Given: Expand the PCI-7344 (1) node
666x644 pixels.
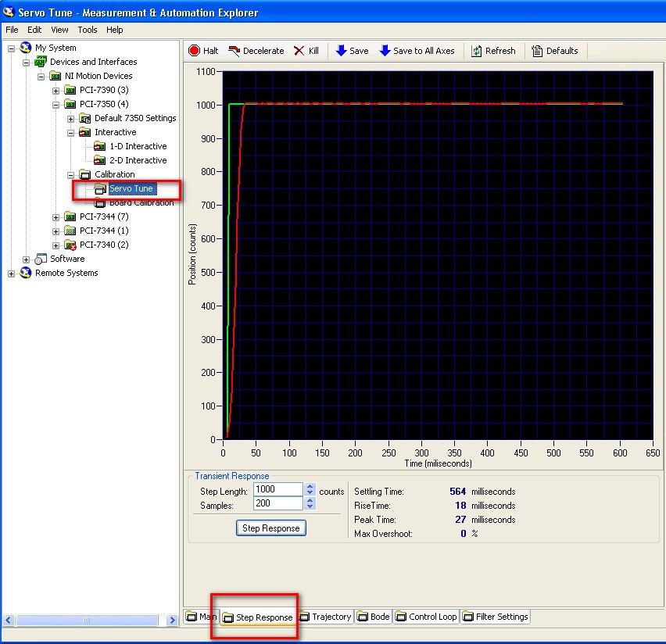Looking at the screenshot, I should pyautogui.click(x=56, y=231).
